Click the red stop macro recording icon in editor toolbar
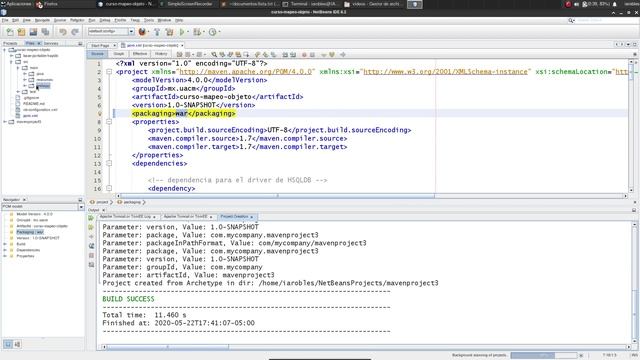 click(x=304, y=54)
